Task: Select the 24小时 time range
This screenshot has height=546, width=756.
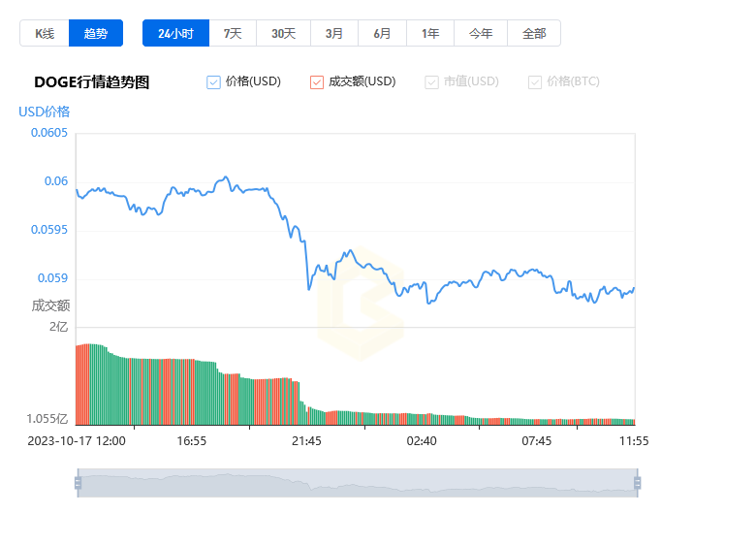Action: [175, 33]
